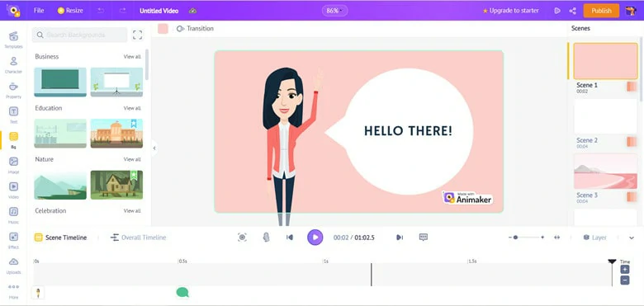Open the subtitle caption icon
This screenshot has width=644, height=306.
point(424,237)
